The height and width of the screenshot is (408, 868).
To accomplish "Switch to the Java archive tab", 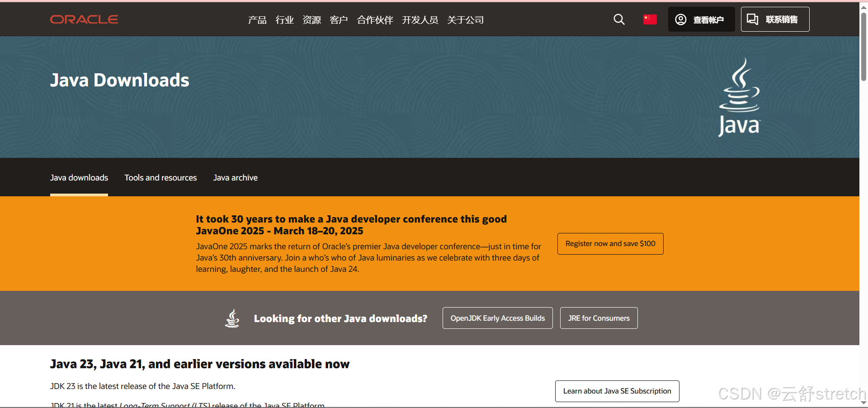I will pos(236,178).
